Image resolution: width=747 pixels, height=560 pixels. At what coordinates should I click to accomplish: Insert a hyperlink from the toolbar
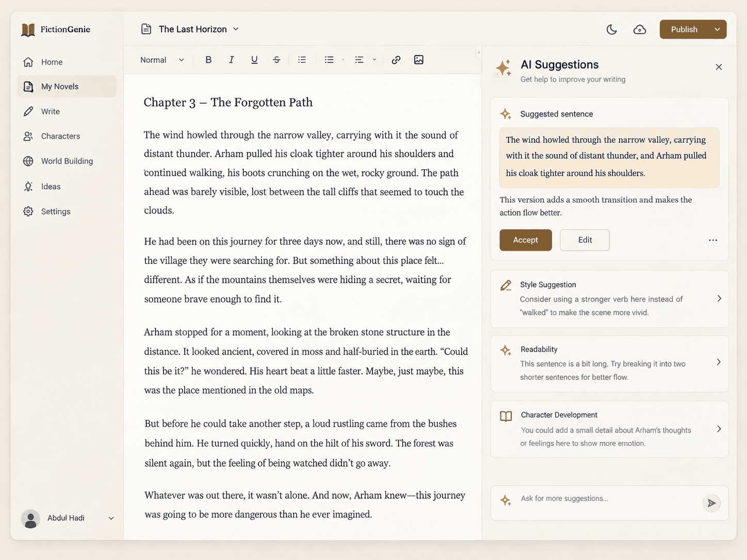point(396,60)
